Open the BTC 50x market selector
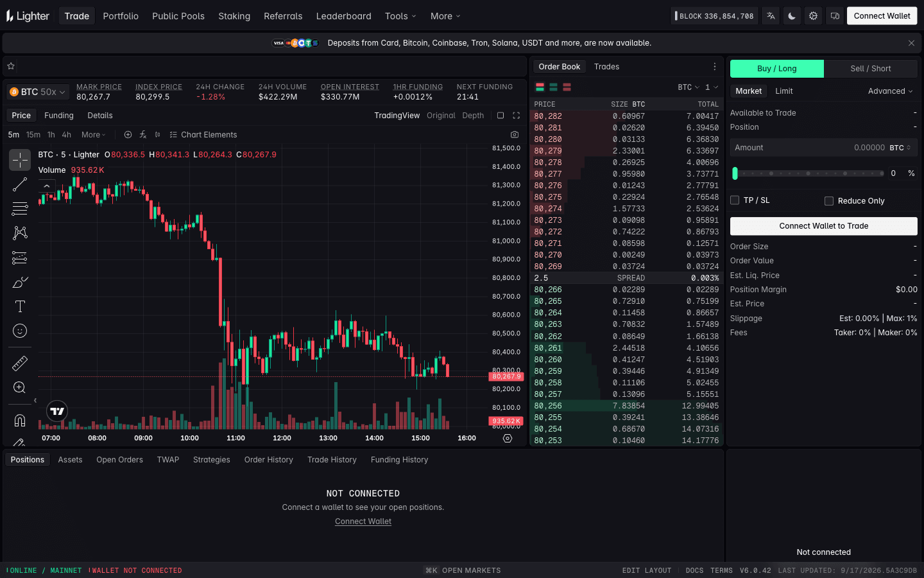The height and width of the screenshot is (578, 924). 38,92
